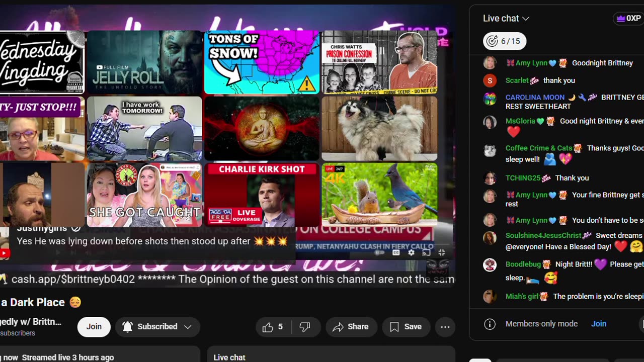Like the video with thumbs-up
Screen dimensions: 644x362
pyautogui.click(x=273, y=327)
